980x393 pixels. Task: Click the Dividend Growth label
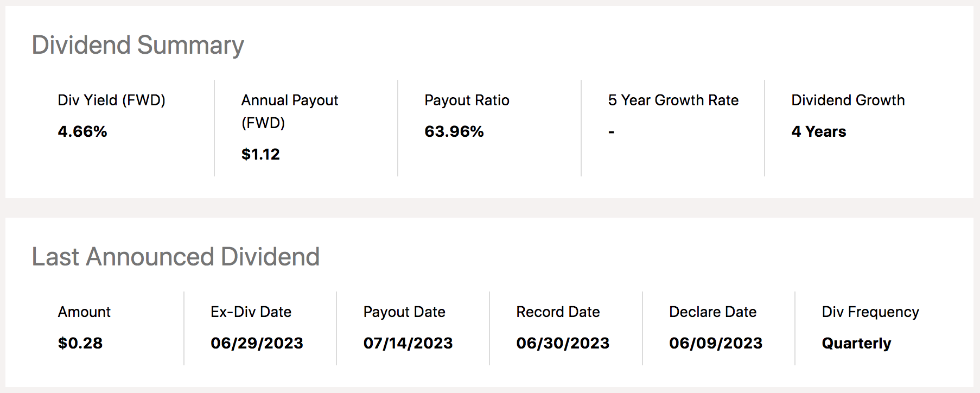tap(848, 100)
